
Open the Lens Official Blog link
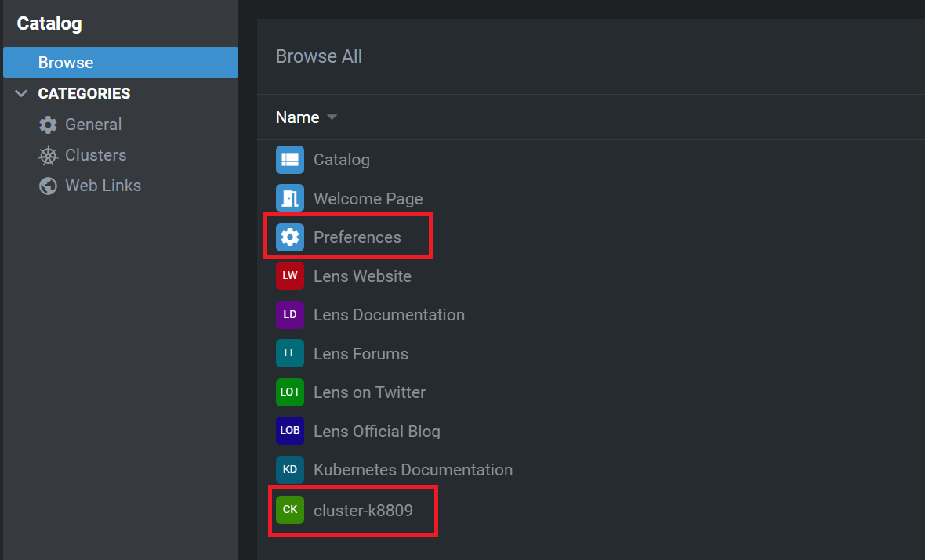click(x=377, y=431)
